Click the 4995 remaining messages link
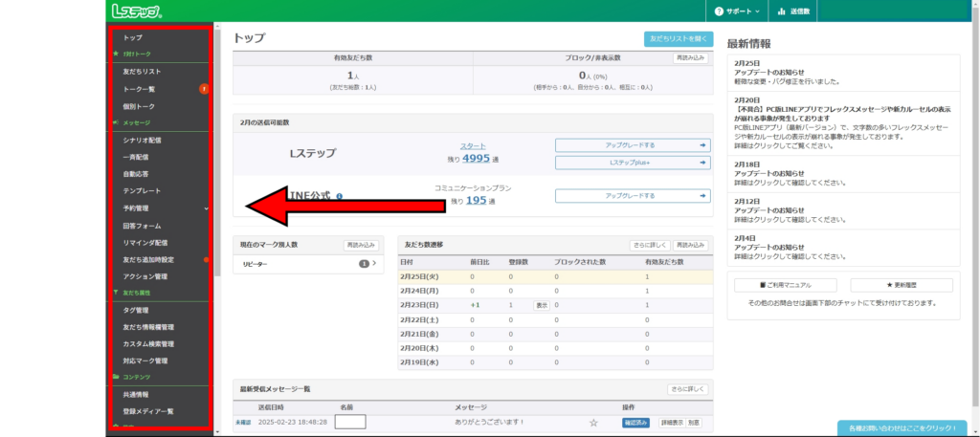 pos(476,159)
